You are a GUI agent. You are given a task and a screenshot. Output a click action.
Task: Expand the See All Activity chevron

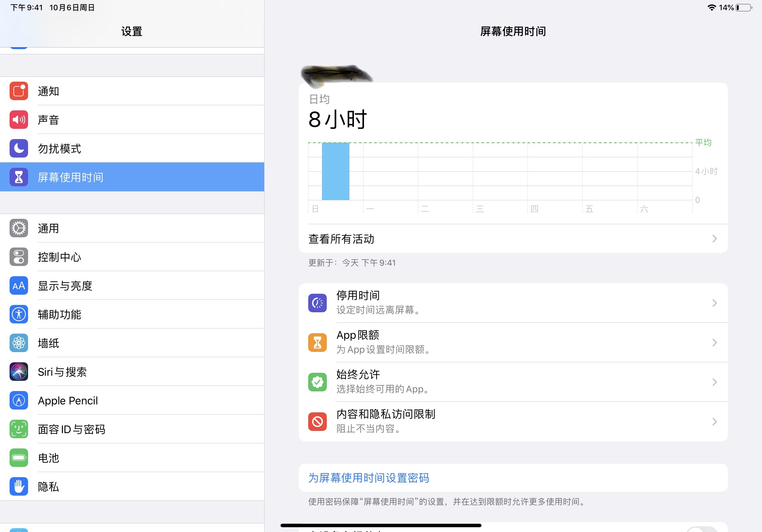(714, 239)
